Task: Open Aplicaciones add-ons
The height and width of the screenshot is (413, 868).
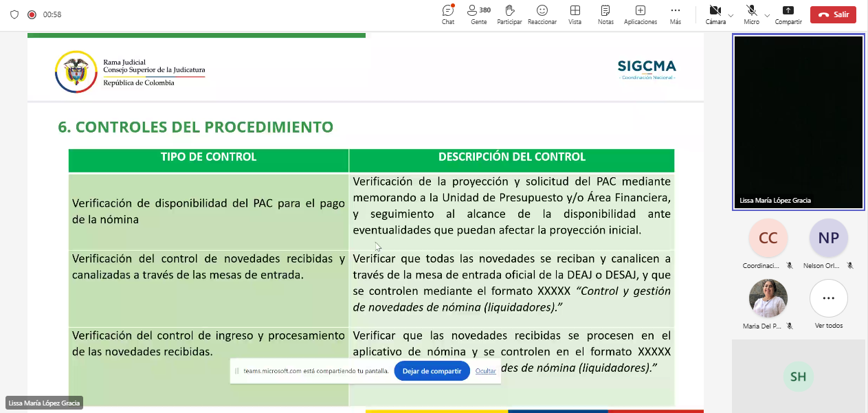Action: pyautogui.click(x=641, y=14)
